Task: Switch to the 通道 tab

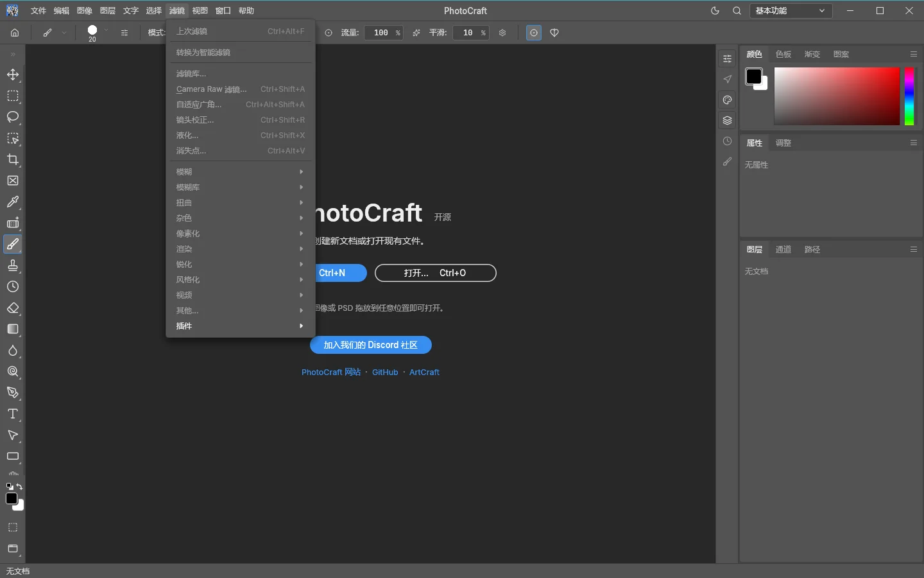Action: [x=783, y=249]
